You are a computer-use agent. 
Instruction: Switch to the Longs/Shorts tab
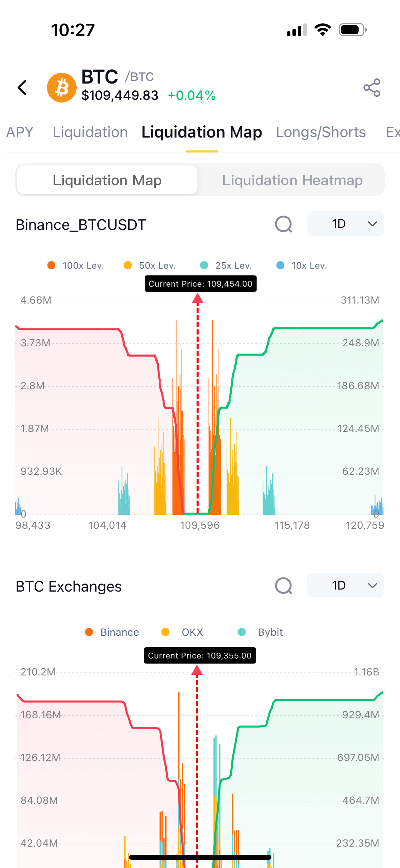click(x=321, y=132)
